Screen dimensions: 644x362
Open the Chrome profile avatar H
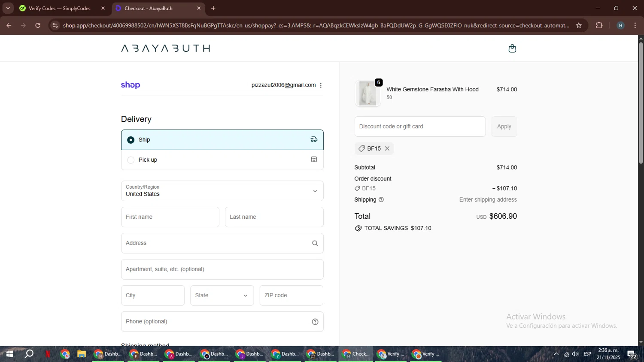click(620, 25)
